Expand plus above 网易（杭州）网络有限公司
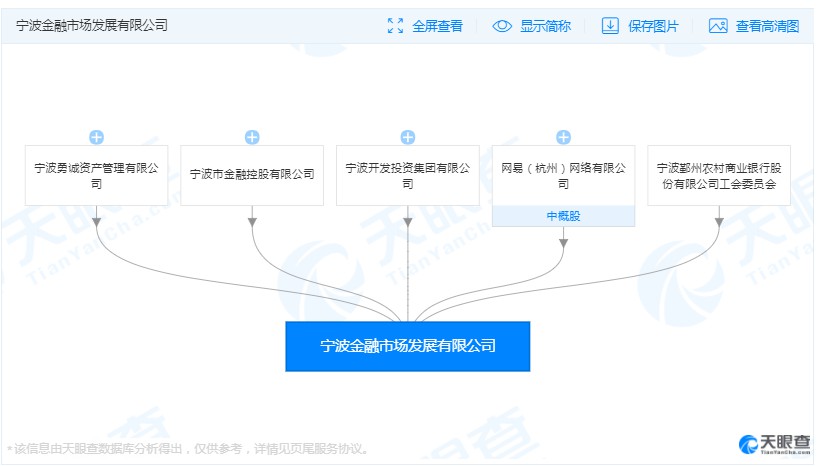821x466 pixels. (x=563, y=137)
